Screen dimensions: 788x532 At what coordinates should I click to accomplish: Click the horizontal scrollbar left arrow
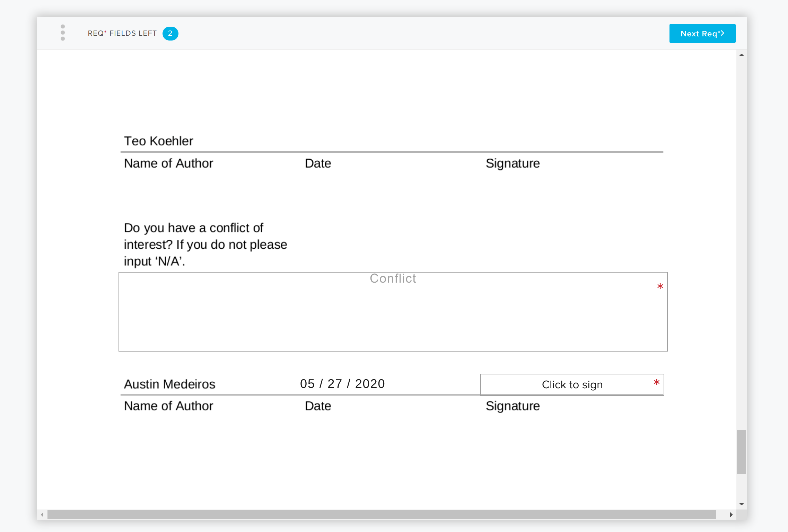click(42, 515)
